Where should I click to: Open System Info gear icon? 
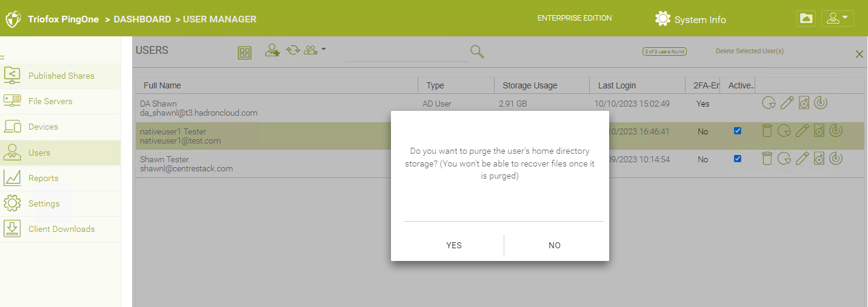coord(663,19)
